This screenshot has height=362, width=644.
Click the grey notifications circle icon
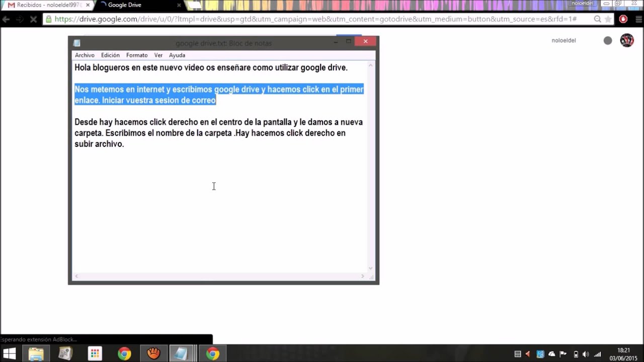point(608,41)
